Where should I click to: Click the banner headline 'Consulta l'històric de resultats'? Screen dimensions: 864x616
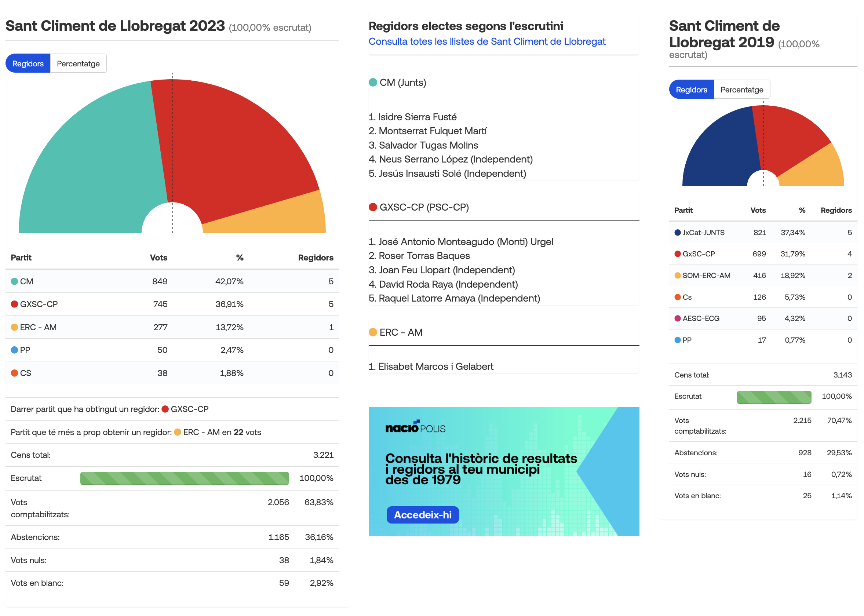481,458
